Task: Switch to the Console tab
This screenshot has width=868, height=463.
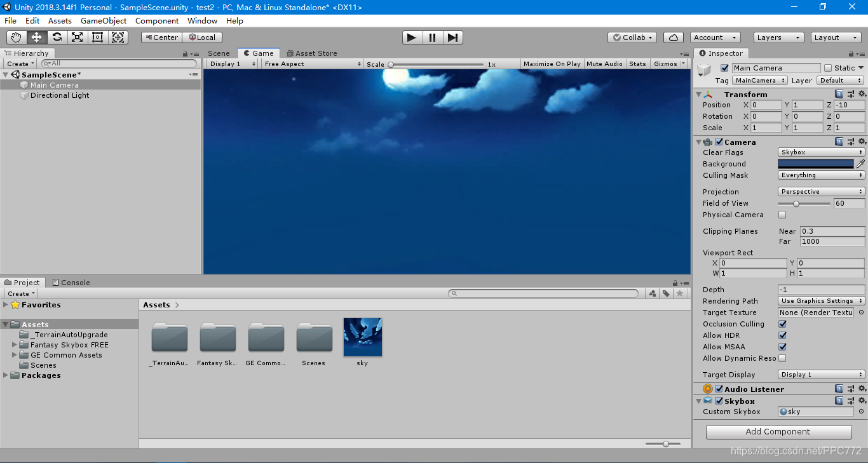Action: (x=71, y=283)
